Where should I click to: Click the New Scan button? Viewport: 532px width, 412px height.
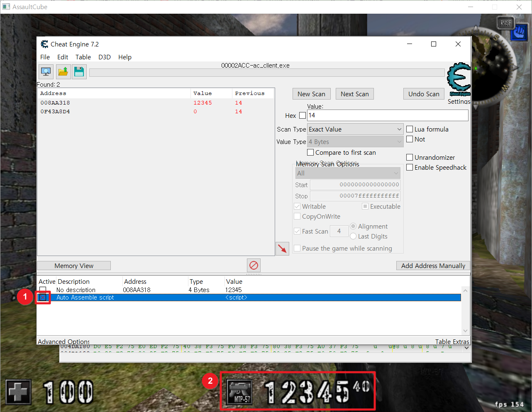point(311,94)
